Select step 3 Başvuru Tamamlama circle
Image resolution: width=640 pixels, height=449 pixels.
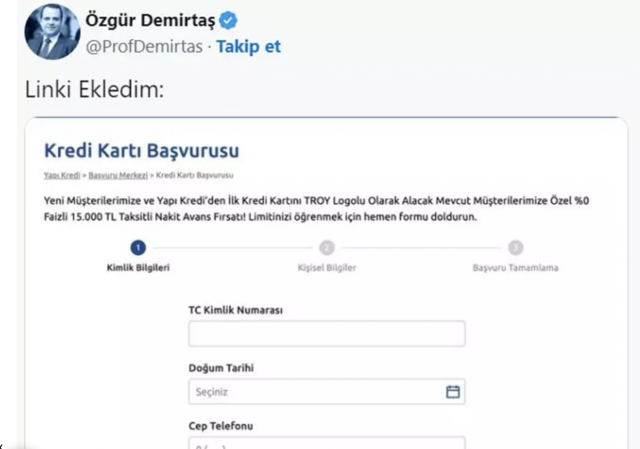516,248
